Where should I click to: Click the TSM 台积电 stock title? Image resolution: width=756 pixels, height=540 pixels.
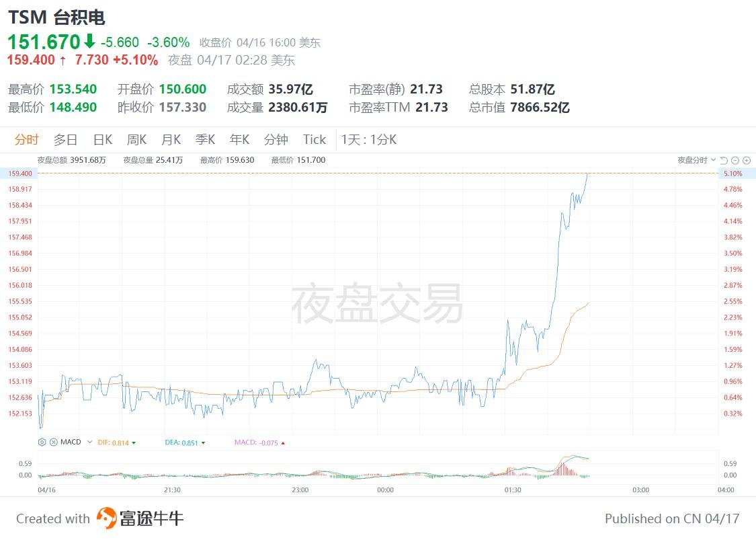[x=56, y=17]
